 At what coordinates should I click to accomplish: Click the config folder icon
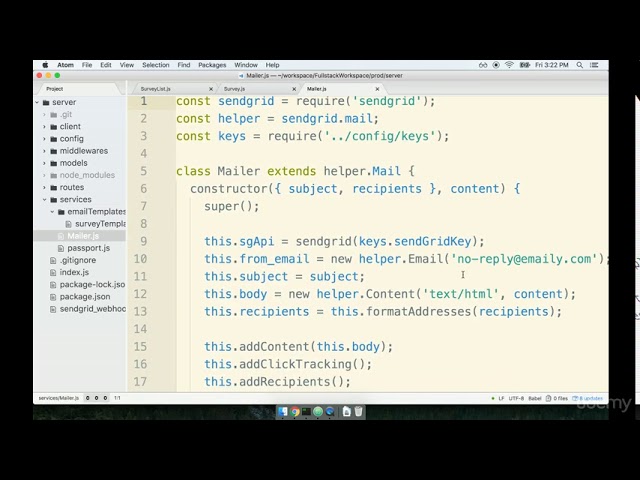pos(53,139)
